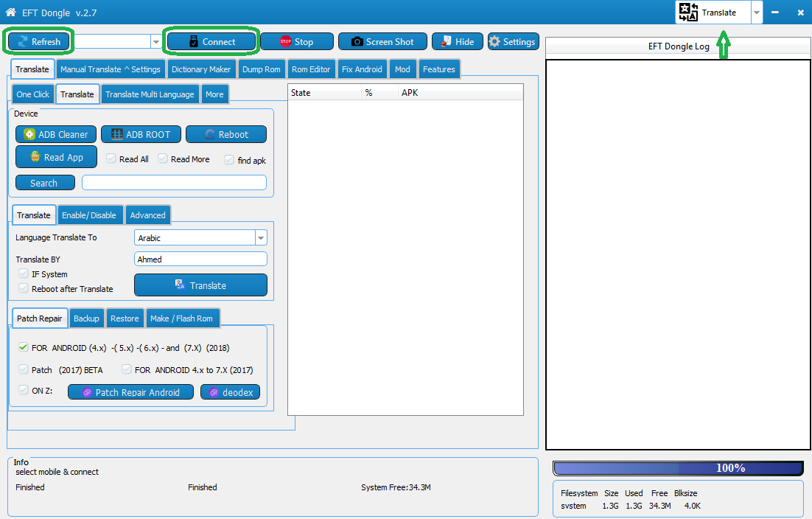
Task: Switch to the Backup tab
Action: [86, 318]
